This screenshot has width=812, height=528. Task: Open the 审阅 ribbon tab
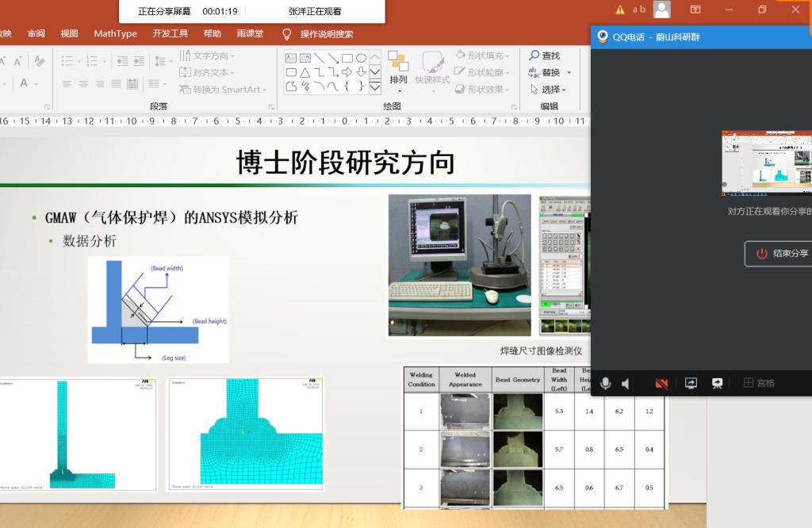[36, 33]
